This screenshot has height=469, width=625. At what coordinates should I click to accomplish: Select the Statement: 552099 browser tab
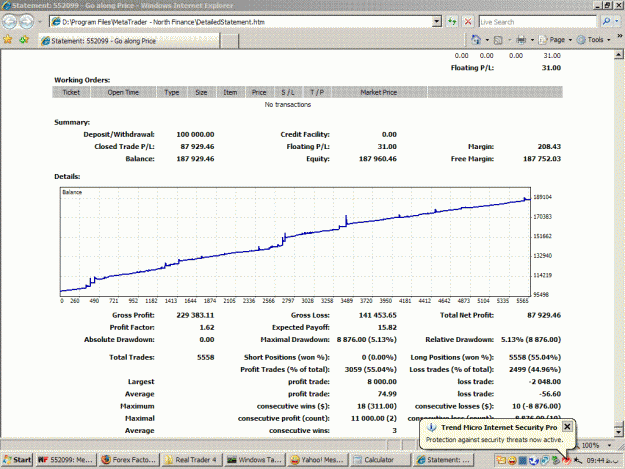coord(129,41)
